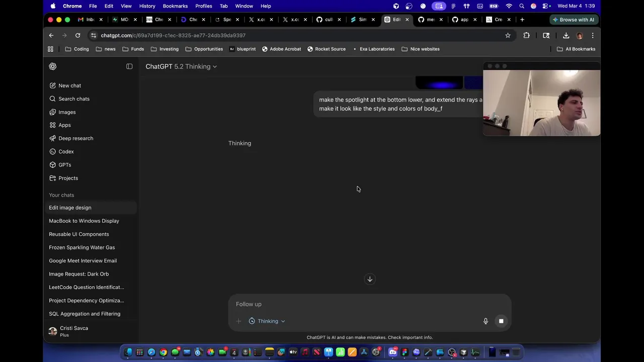The height and width of the screenshot is (362, 644).
Task: Open the Profiles menu
Action: [203, 6]
